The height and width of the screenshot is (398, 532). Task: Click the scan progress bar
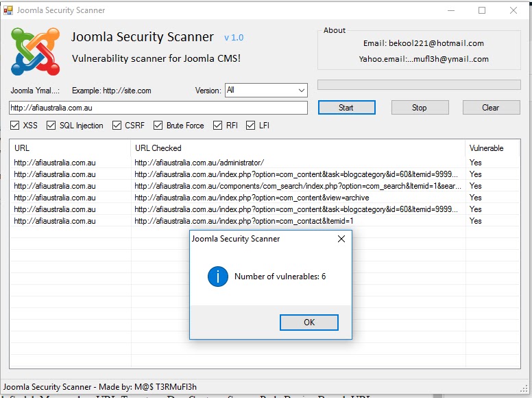(x=419, y=85)
